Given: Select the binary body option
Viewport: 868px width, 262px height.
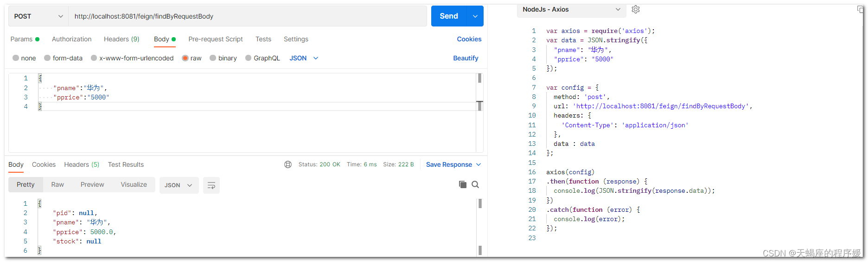Looking at the screenshot, I should point(213,58).
